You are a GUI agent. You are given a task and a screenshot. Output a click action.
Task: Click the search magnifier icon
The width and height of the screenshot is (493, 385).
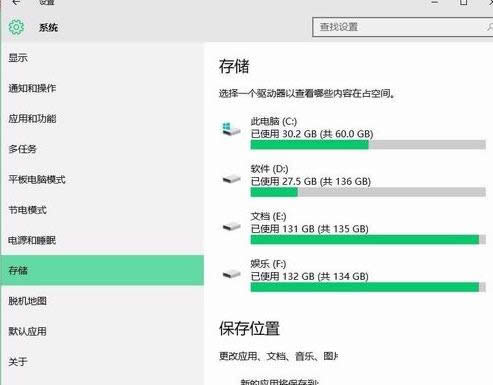coord(489,27)
